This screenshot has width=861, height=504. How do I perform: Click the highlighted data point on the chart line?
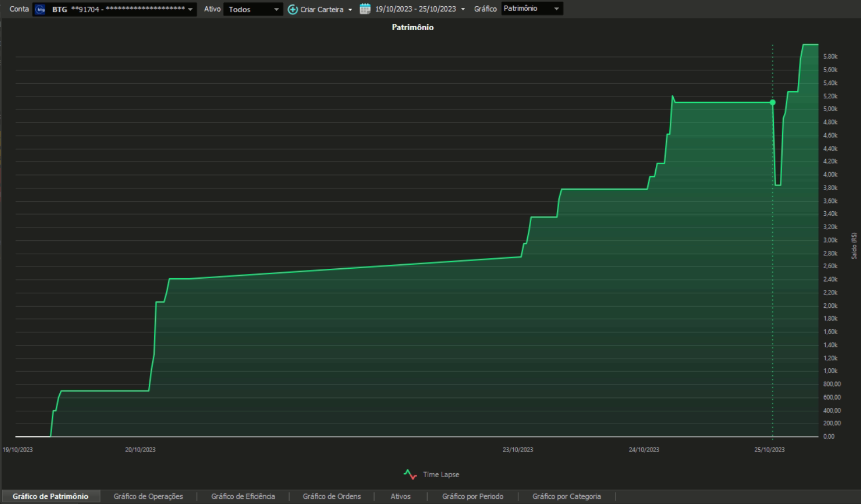click(x=773, y=102)
